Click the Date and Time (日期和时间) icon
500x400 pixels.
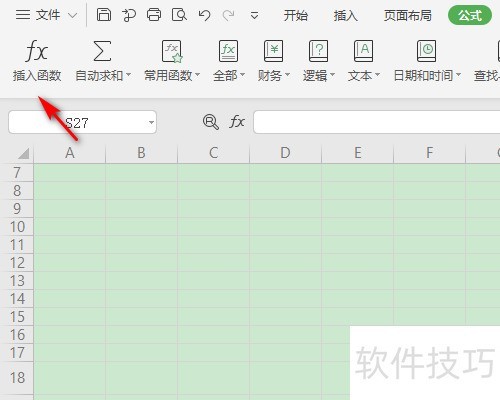point(427,51)
